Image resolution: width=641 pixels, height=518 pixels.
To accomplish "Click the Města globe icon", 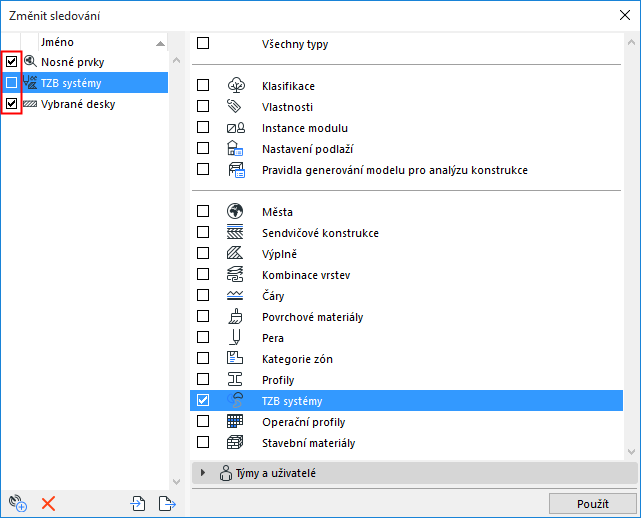I will point(235,211).
